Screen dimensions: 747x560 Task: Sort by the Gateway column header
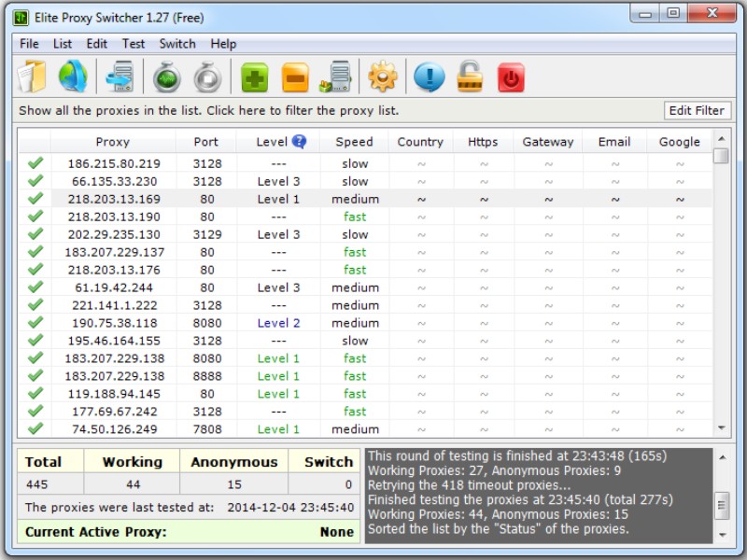pos(548,142)
